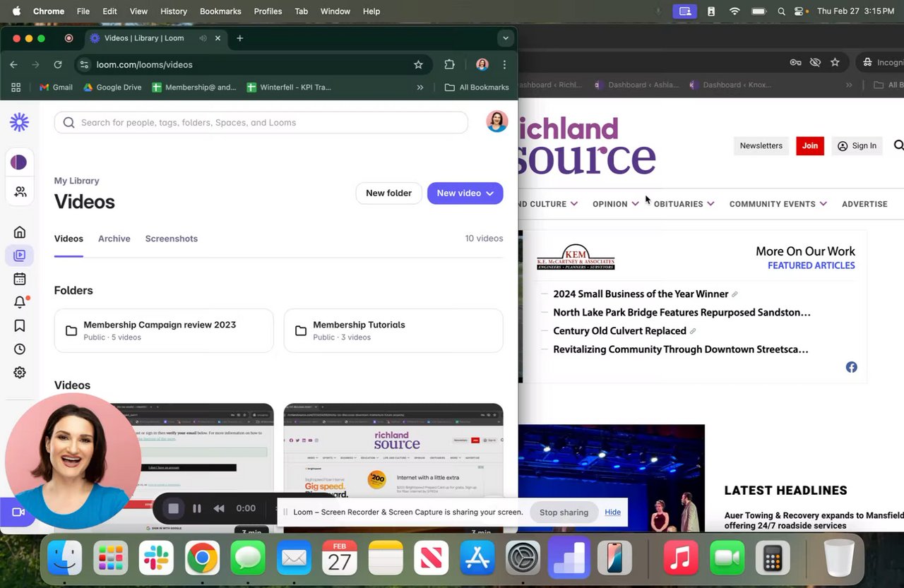Switch to the Screenshots tab
The image size is (904, 588).
(x=172, y=239)
